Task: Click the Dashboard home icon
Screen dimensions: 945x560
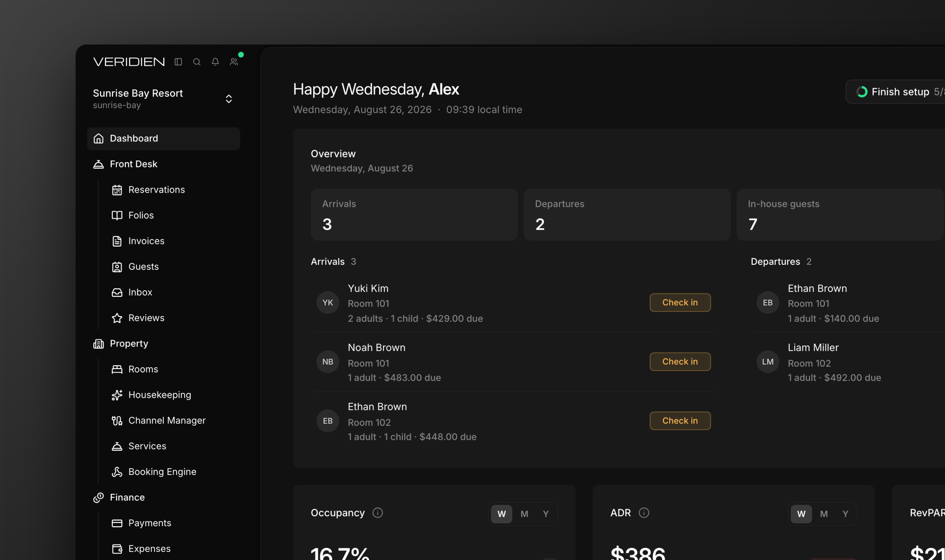Action: [x=99, y=139]
